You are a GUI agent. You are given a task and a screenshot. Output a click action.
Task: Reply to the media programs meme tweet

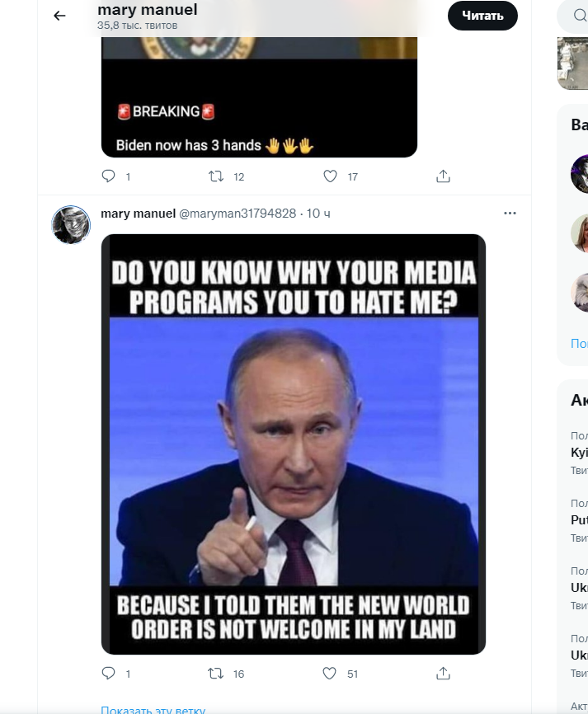(x=108, y=674)
